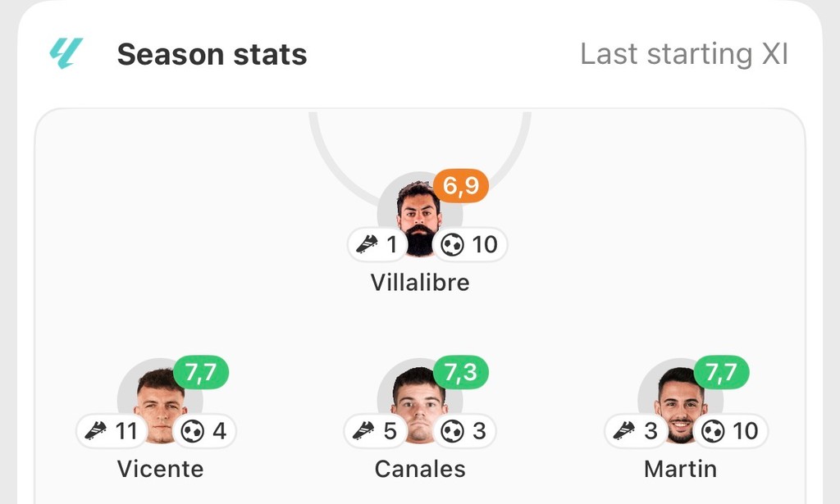Viewport: 840px width, 504px height.
Task: Click Vicente's assists boot icon
Action: pyautogui.click(x=97, y=431)
